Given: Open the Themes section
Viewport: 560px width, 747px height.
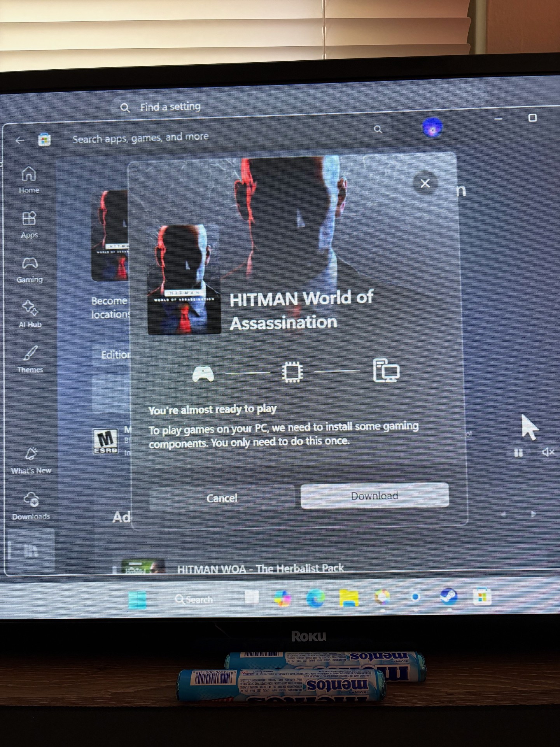Looking at the screenshot, I should (30, 359).
